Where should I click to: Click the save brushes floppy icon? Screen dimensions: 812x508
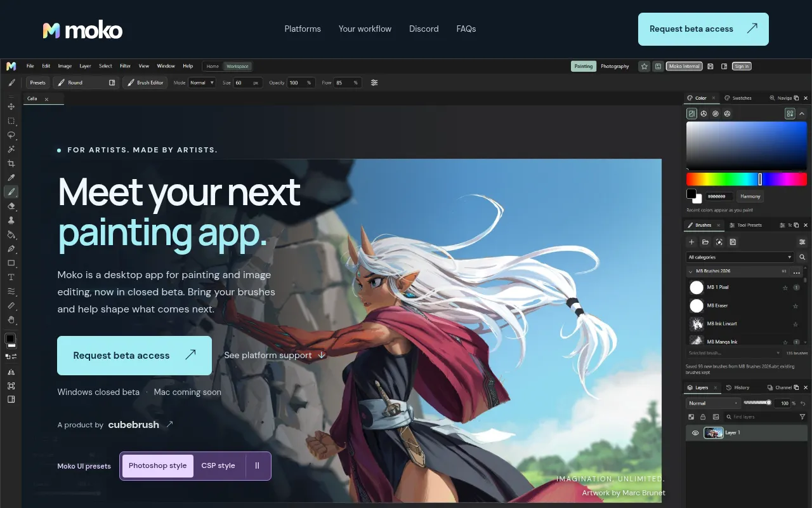click(x=733, y=242)
